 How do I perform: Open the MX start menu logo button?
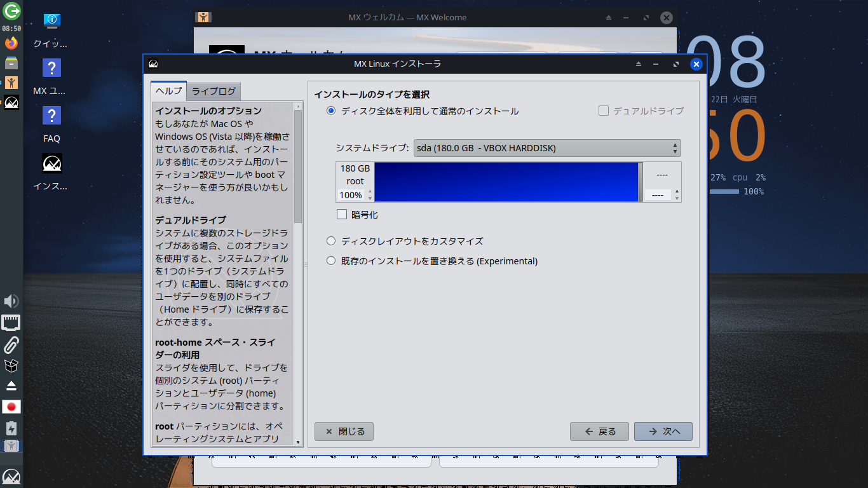pyautogui.click(x=11, y=477)
